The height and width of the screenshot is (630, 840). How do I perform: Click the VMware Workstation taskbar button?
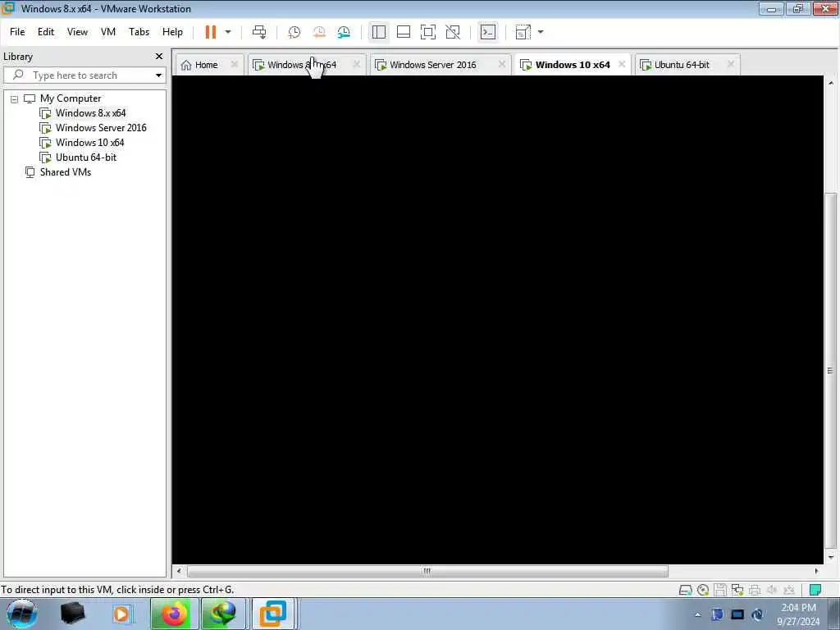tap(273, 614)
